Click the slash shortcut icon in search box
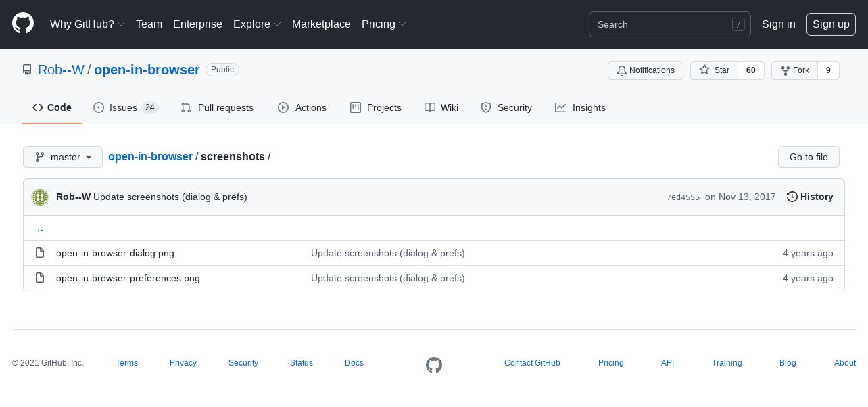The height and width of the screenshot is (407, 868). click(x=738, y=24)
